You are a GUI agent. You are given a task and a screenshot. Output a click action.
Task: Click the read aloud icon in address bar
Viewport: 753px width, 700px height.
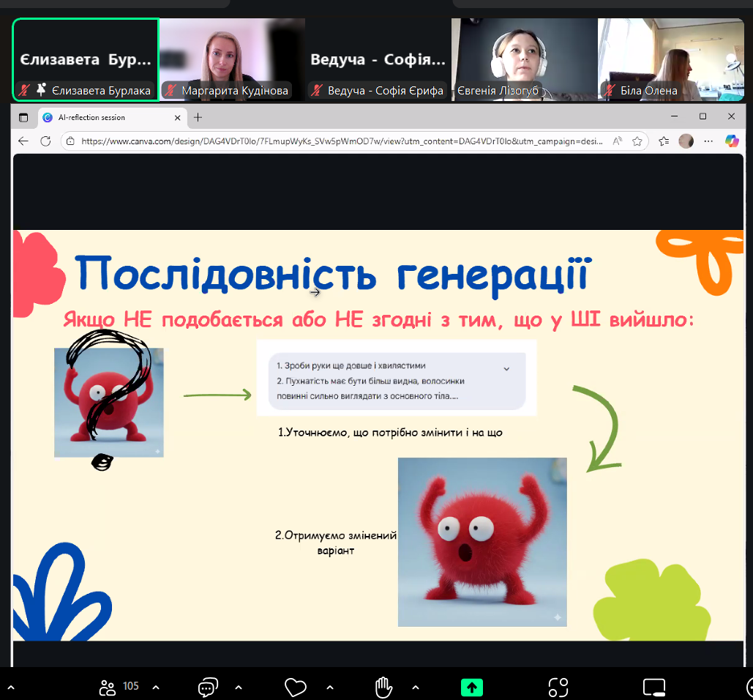(618, 141)
